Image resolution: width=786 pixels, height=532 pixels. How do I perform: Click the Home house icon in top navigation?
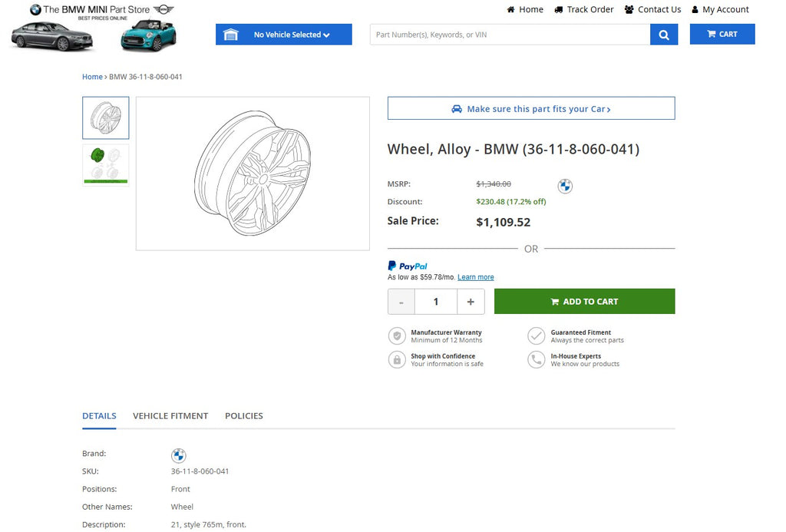pos(510,9)
